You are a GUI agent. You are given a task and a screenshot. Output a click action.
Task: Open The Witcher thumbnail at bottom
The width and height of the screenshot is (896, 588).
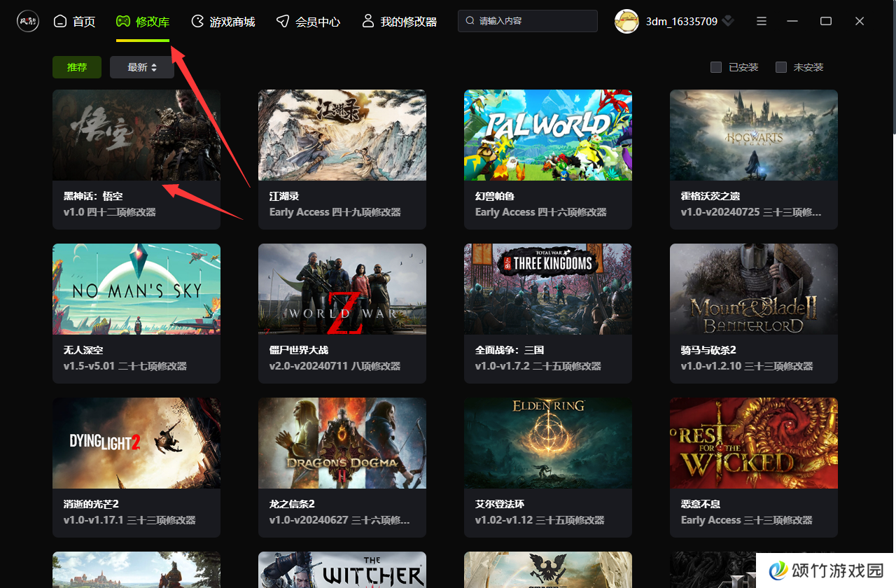coord(342,570)
